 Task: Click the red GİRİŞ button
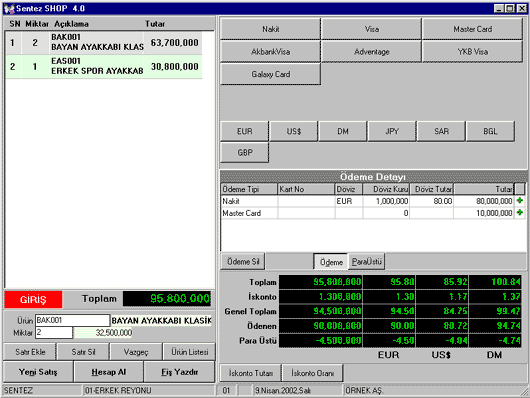(33, 299)
